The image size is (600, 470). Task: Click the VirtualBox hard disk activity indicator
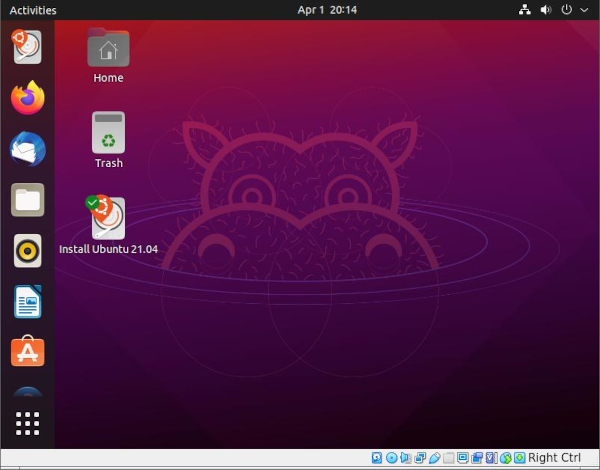377,458
